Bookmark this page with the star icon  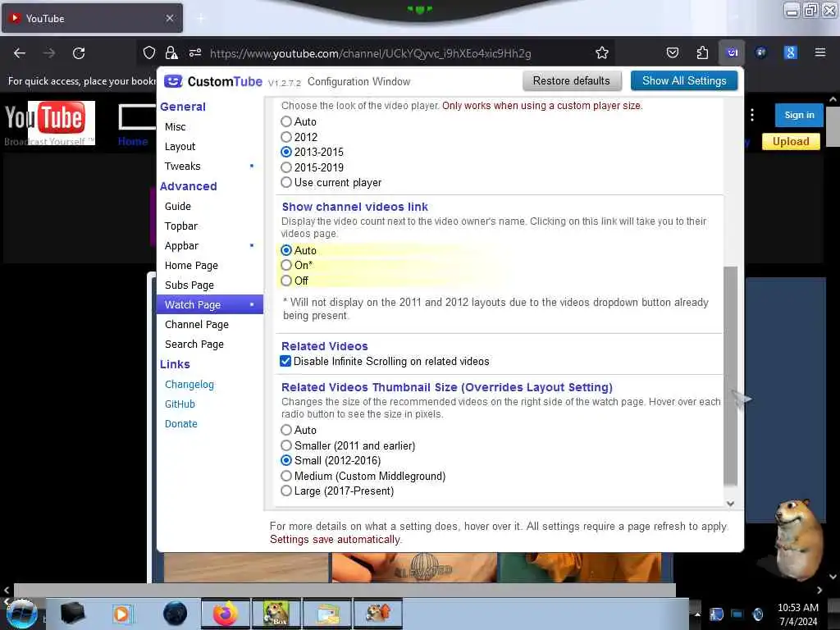(x=601, y=52)
